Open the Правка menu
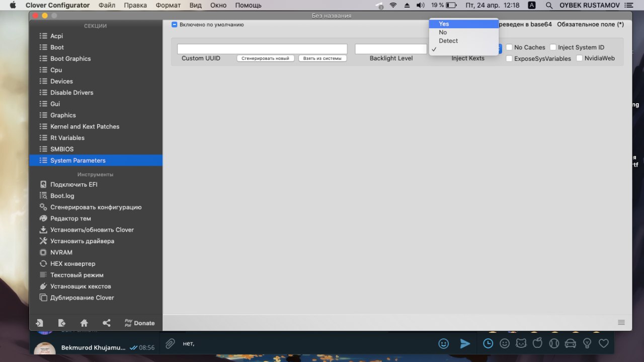644x362 pixels. click(135, 5)
